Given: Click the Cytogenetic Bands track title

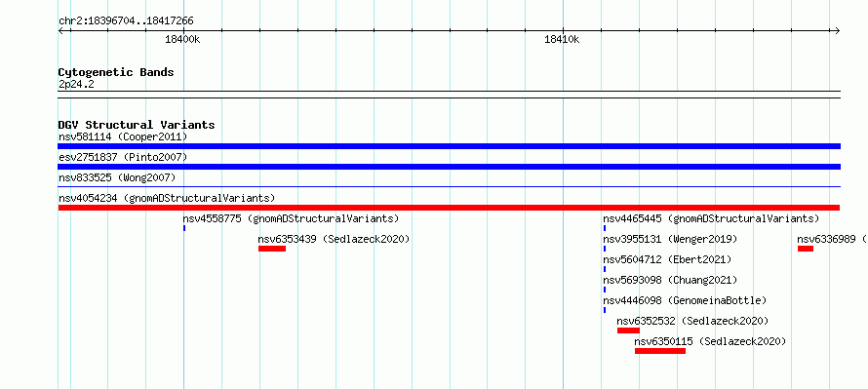Looking at the screenshot, I should (116, 72).
